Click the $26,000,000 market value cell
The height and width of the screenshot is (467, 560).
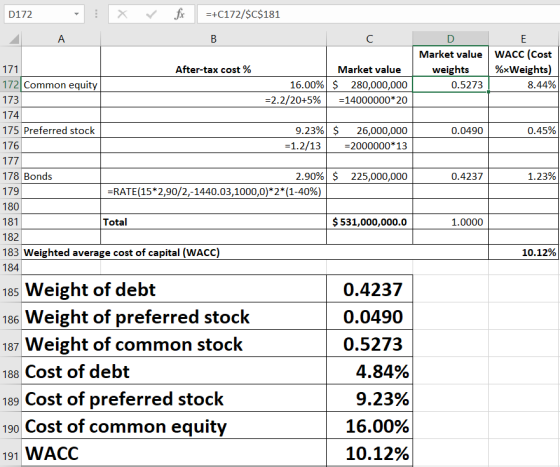tap(369, 130)
